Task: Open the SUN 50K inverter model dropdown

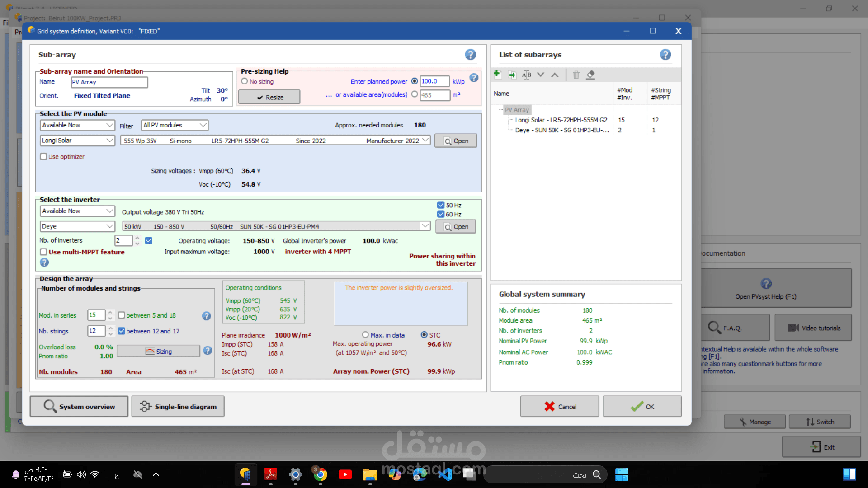Action: tap(276, 226)
